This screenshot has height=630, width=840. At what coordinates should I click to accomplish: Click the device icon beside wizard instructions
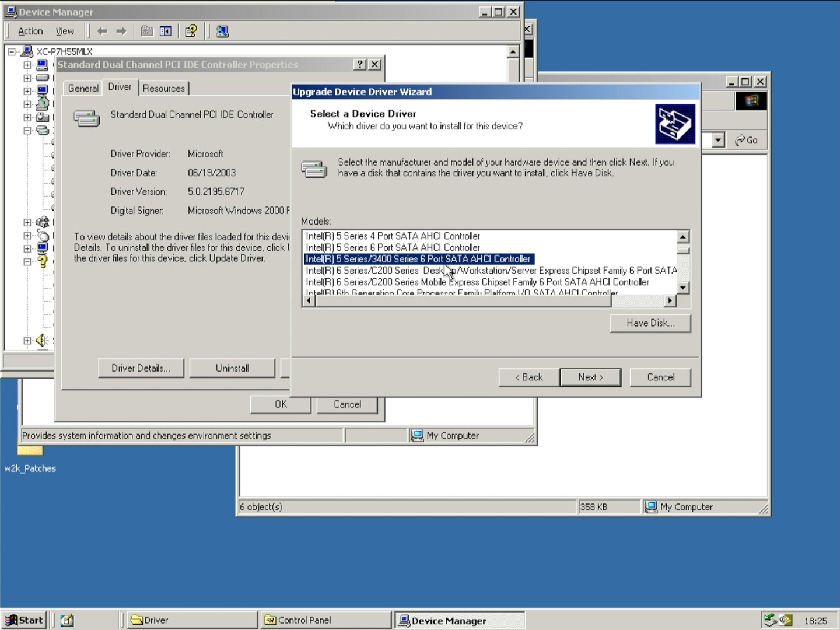[314, 169]
